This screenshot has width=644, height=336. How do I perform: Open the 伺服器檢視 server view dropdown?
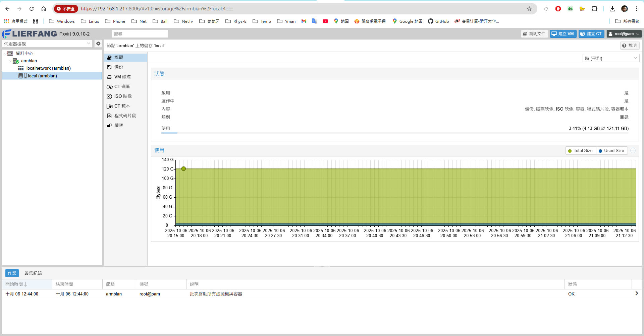pyautogui.click(x=47, y=44)
